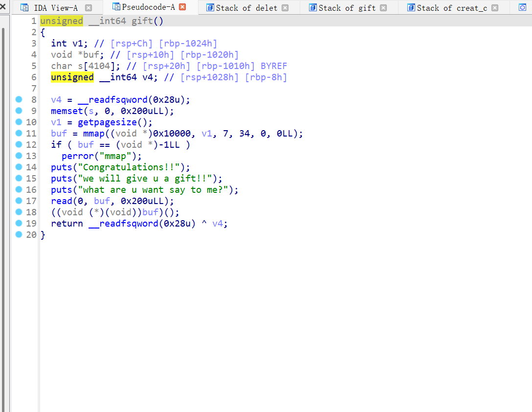Click the vertical scrollbar at the left edge
Viewport: 532px width, 412px height.
click(x=4, y=196)
